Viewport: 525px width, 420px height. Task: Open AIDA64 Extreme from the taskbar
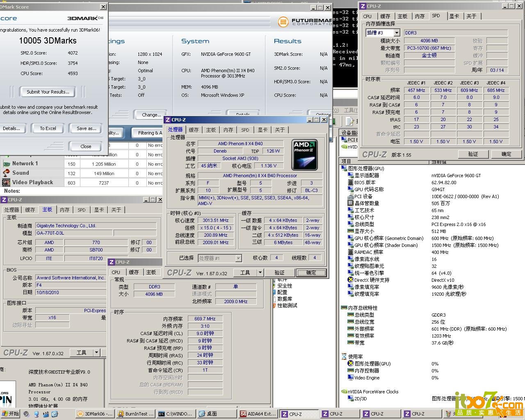coord(258,414)
